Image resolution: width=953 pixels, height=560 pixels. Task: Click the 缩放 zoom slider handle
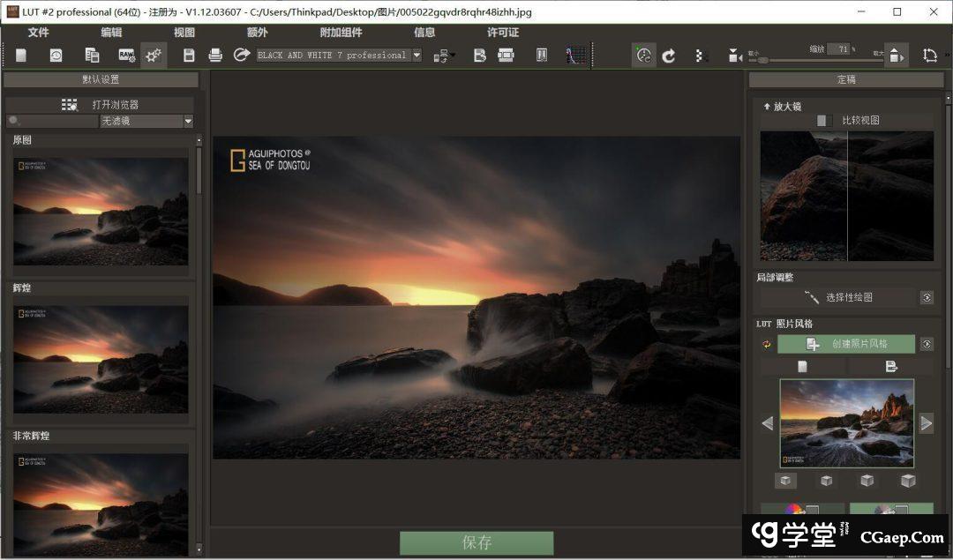(763, 60)
